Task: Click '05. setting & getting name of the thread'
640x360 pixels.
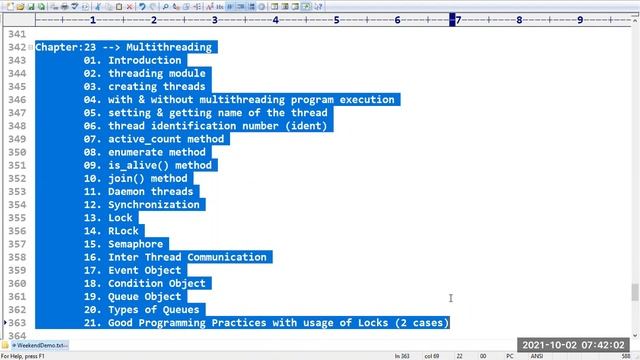Action: pyautogui.click(x=205, y=113)
